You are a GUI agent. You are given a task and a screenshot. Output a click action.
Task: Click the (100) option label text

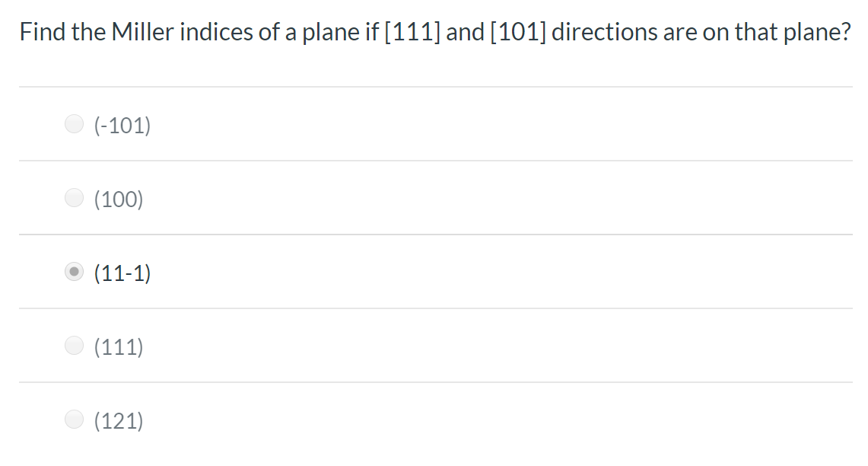(x=119, y=199)
